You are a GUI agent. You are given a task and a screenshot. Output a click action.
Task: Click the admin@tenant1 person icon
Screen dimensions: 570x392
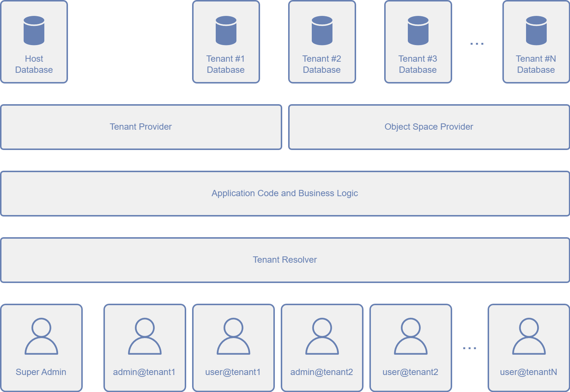(x=145, y=336)
